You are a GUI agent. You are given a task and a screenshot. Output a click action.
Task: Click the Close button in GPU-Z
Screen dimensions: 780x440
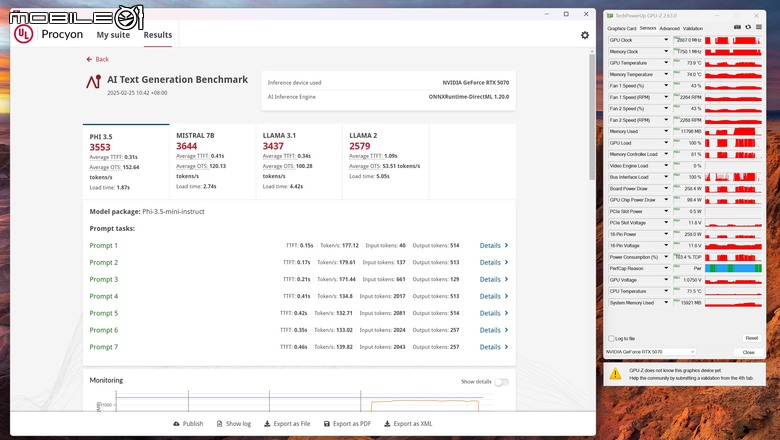point(748,352)
